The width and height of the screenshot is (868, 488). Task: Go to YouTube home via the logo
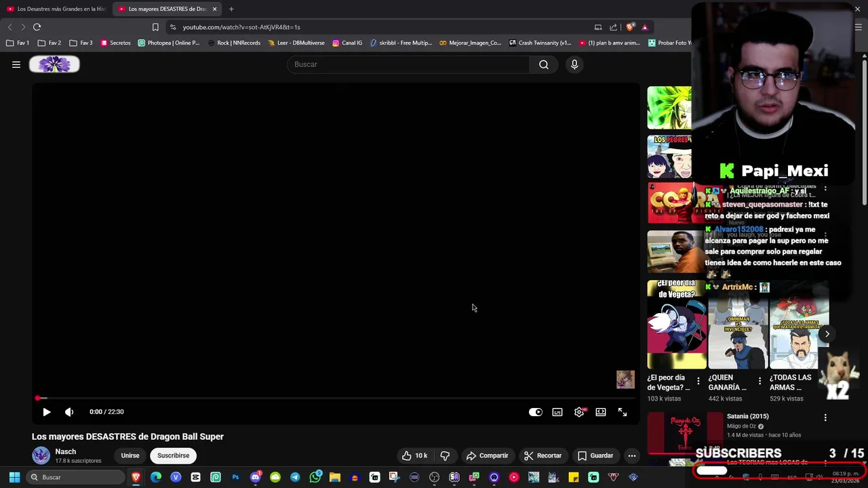coord(54,64)
